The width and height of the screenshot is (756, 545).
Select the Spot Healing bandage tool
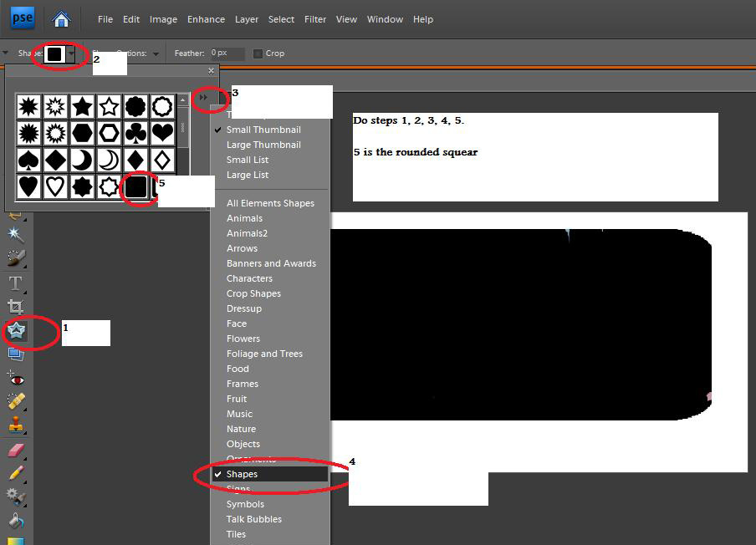click(x=15, y=401)
